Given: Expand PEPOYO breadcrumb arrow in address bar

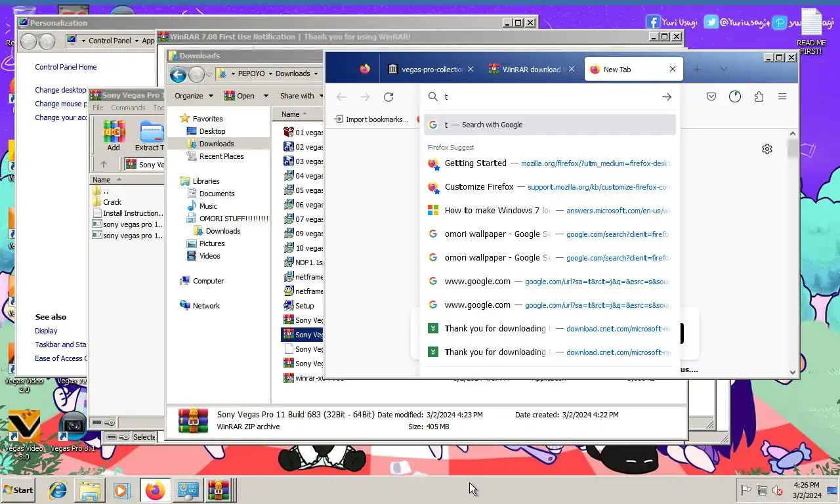Looking at the screenshot, I should pos(270,73).
